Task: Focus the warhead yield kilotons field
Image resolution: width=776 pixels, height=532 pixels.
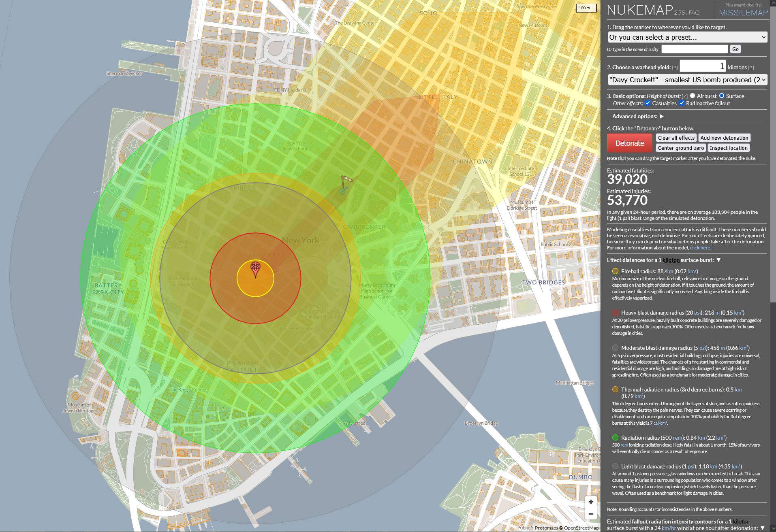Action: 703,66
